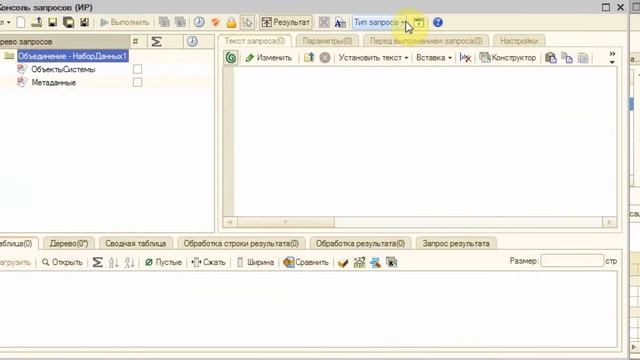Sort descending icon in result toolbar

[129, 262]
